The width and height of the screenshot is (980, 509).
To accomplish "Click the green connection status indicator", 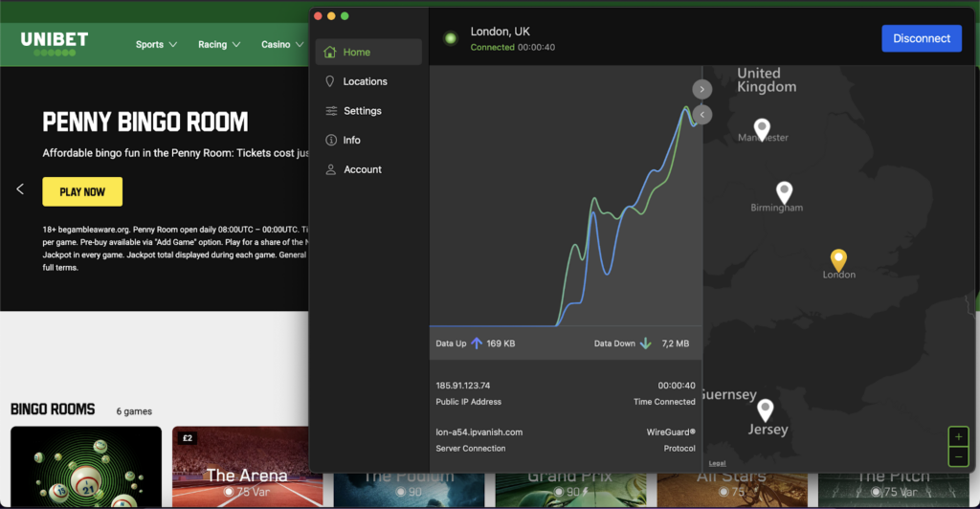I will tap(450, 38).
